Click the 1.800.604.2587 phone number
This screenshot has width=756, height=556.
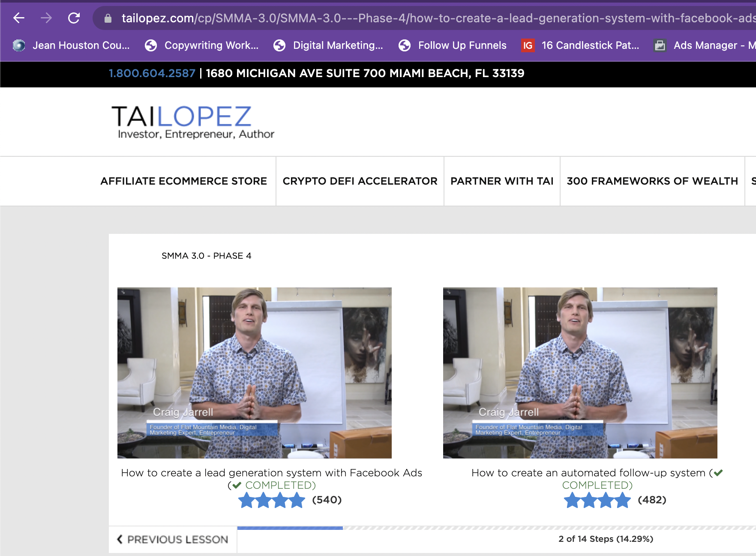(x=152, y=73)
